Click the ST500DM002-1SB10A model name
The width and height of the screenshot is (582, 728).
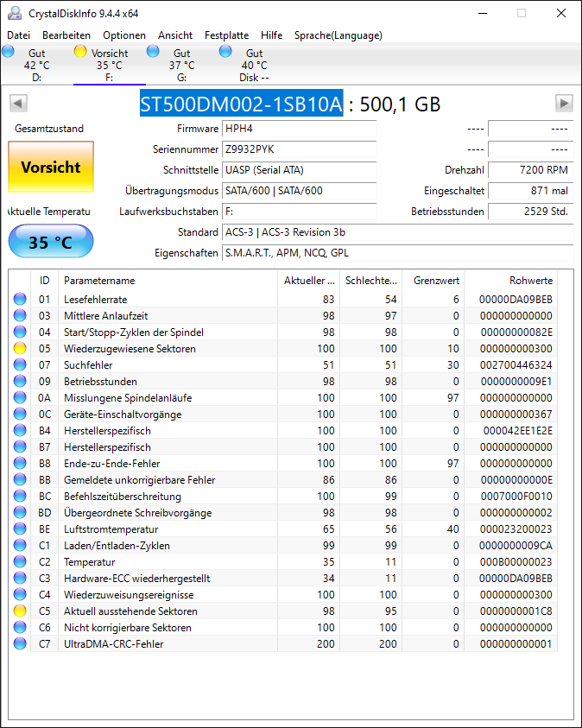(241, 103)
